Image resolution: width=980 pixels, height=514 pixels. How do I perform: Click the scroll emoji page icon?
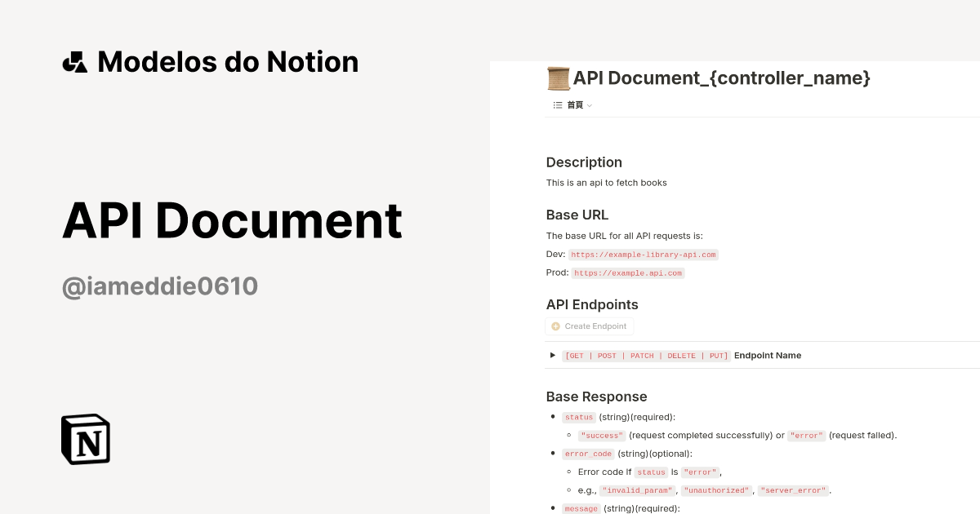(558, 78)
